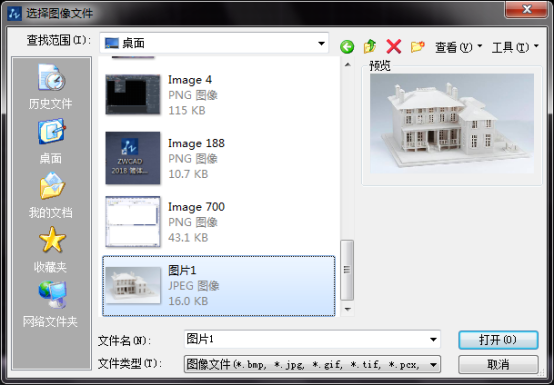Click the "图片1" file name in list
This screenshot has height=386, width=554.
[182, 271]
